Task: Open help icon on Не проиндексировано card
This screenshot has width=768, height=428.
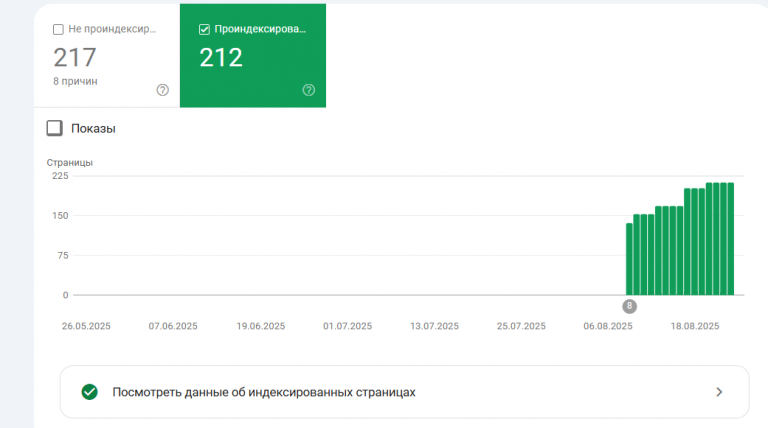Action: [x=163, y=90]
